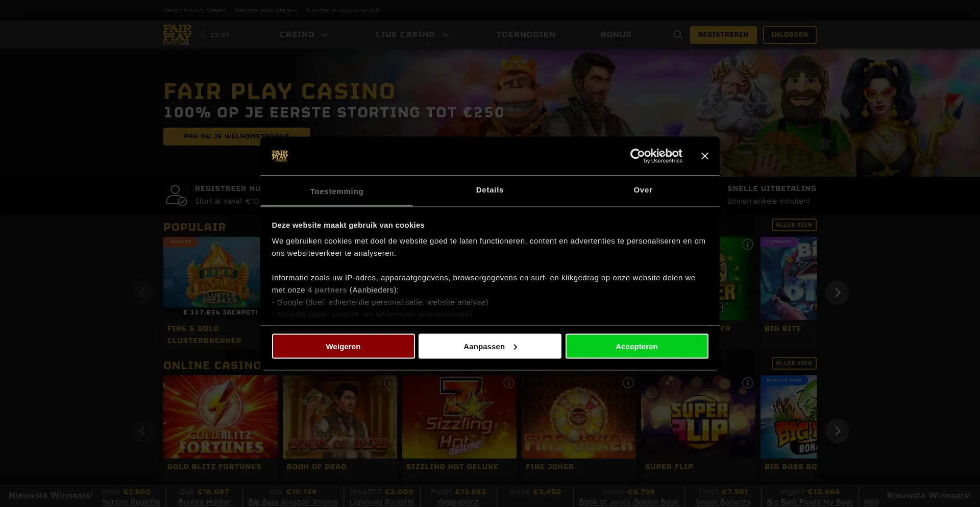This screenshot has width=980, height=507.
Task: Switch to the Over tab
Action: tap(643, 190)
